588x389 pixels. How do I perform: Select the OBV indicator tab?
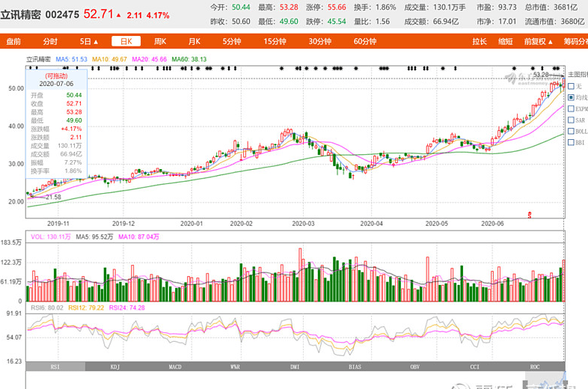(x=415, y=367)
